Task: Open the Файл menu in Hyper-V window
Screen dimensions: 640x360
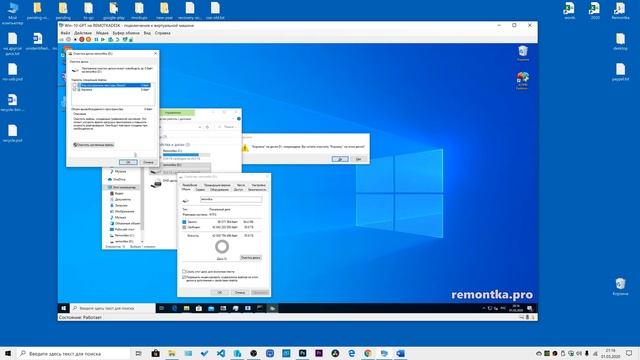Action: [x=65, y=33]
